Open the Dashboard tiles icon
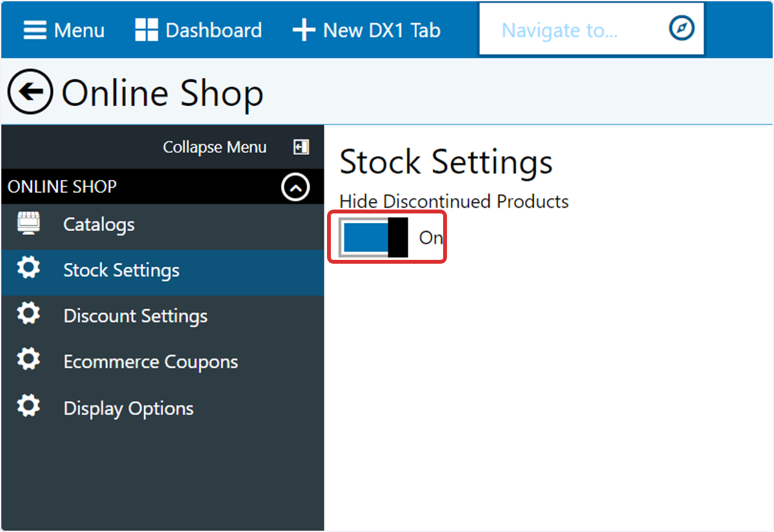 146,30
